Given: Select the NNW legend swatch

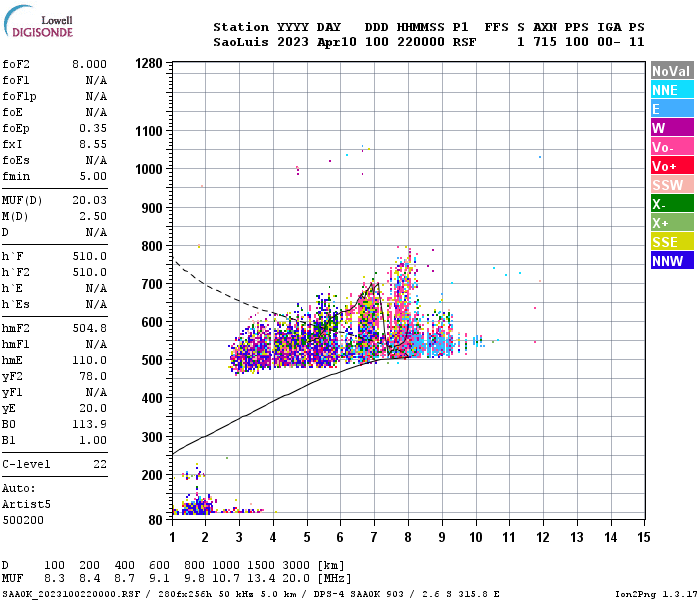Looking at the screenshot, I should point(672,261).
